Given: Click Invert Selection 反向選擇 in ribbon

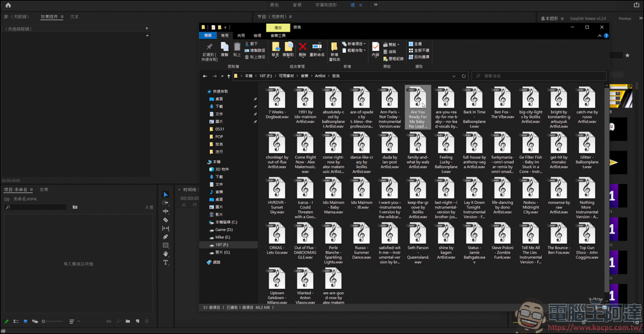Looking at the screenshot, I should [x=419, y=57].
